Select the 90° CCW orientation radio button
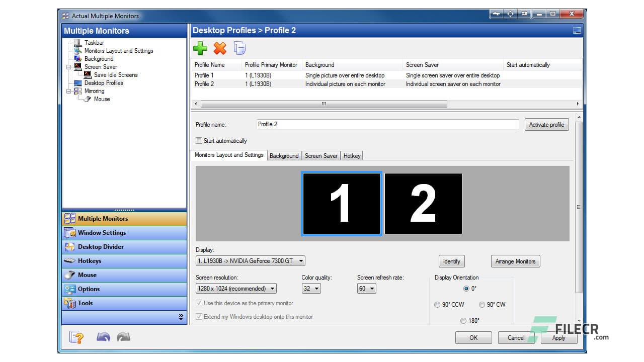This screenshot has width=644, height=362. [437, 305]
